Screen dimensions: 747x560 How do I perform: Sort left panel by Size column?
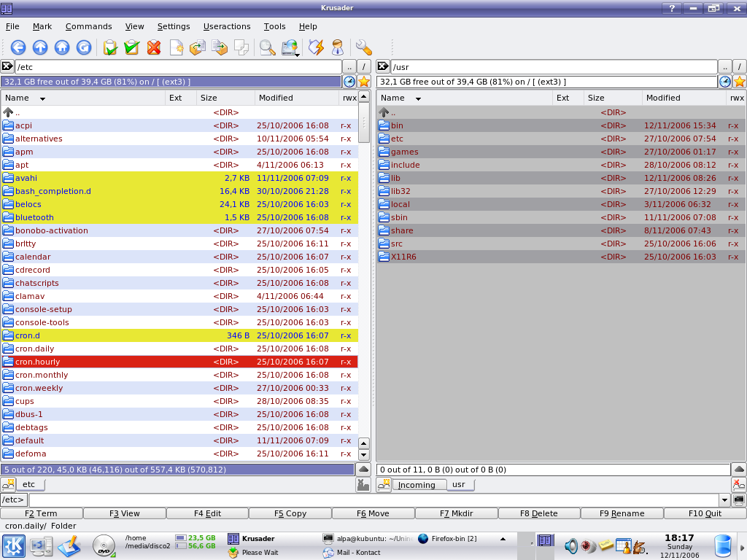click(225, 98)
